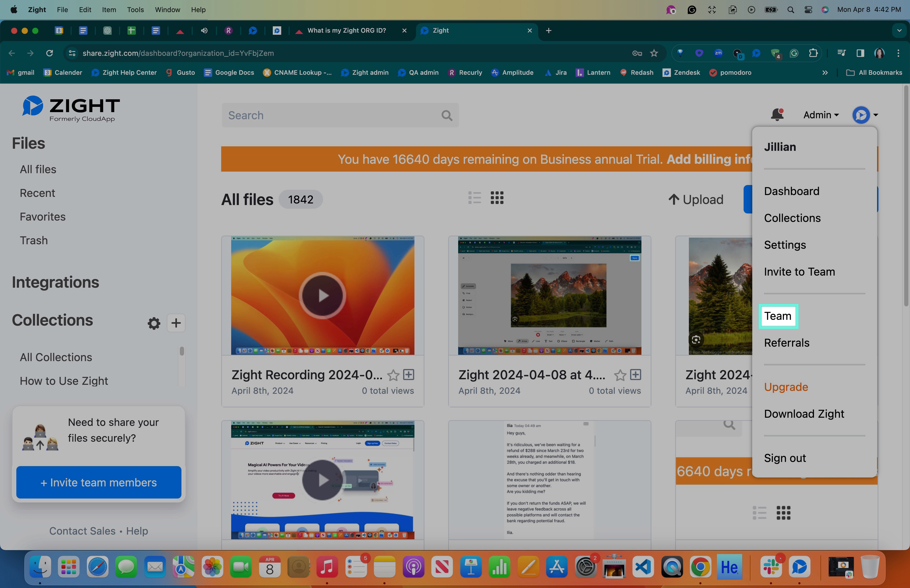Open the Ilia message screenshot thumbnail
This screenshot has height=588, width=910.
coord(550,480)
